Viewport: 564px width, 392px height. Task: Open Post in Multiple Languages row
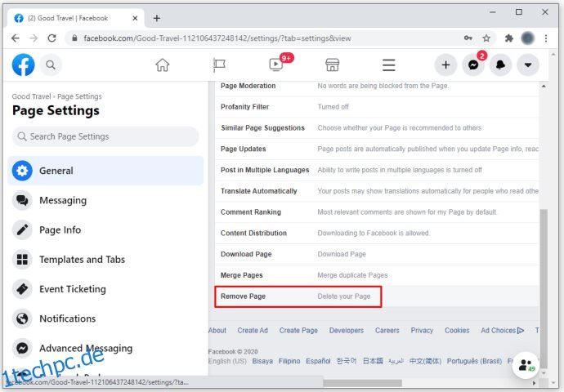pos(377,170)
